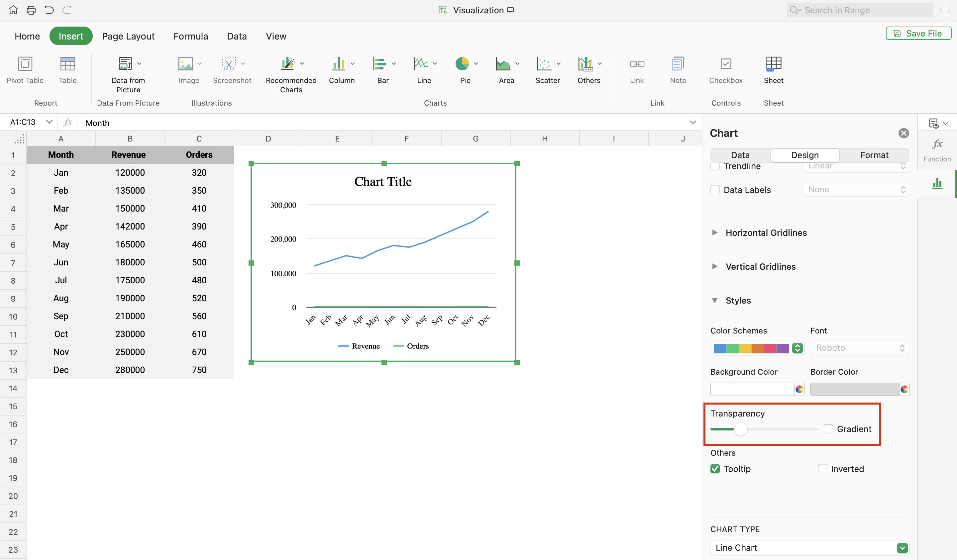Screen dimensions: 957x560
Task: Open the Color Schemes dropdown
Action: [x=797, y=348]
